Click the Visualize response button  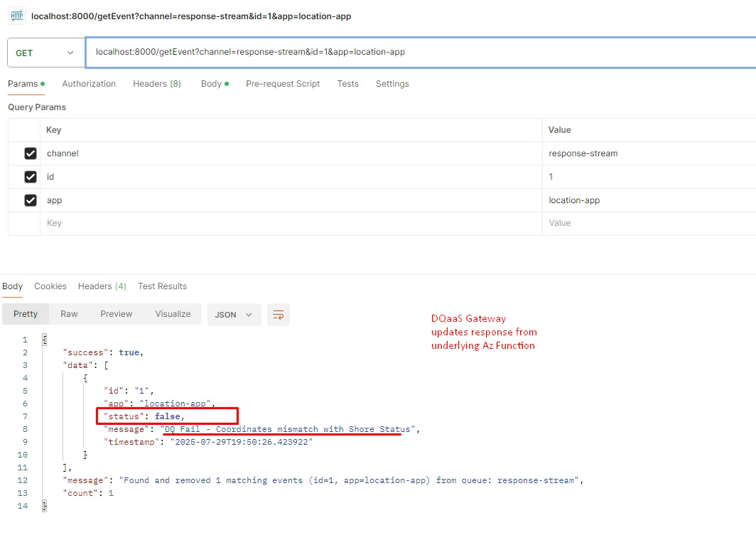tap(173, 314)
